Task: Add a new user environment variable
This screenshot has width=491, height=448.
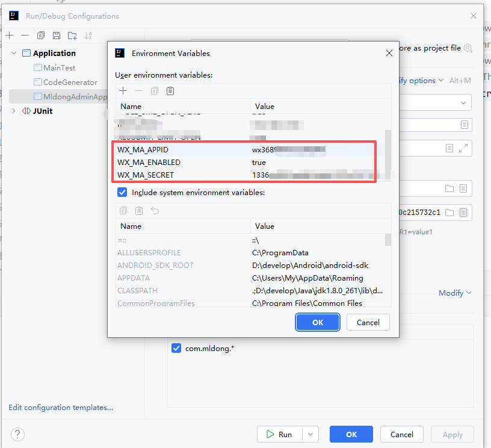Action: [x=123, y=91]
